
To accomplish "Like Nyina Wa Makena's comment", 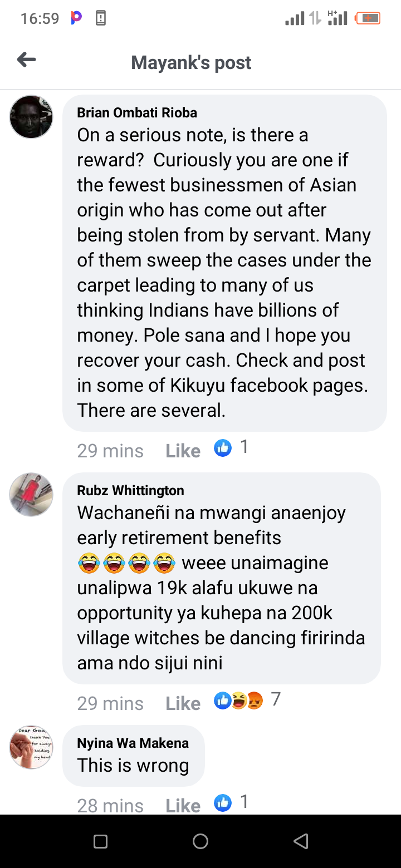I will [183, 805].
